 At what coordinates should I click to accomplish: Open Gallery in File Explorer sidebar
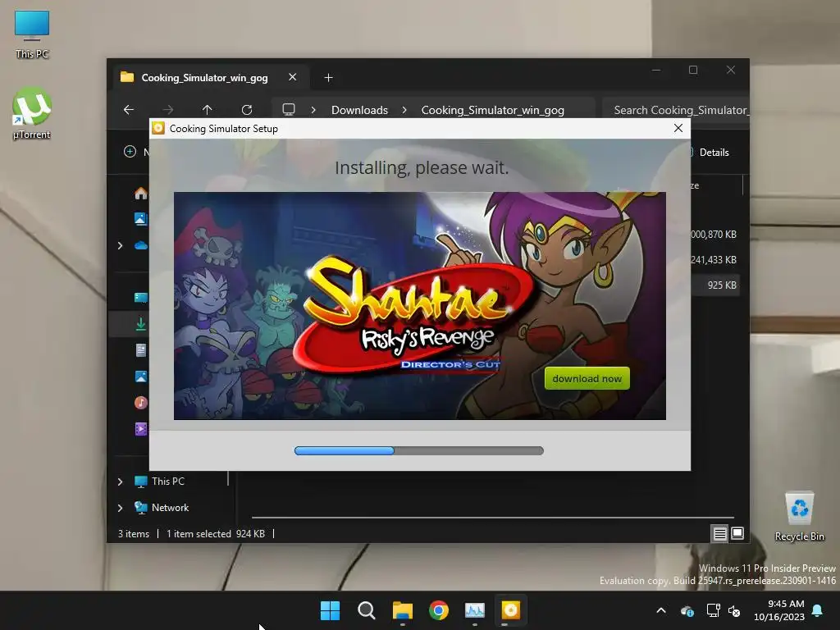pos(141,218)
